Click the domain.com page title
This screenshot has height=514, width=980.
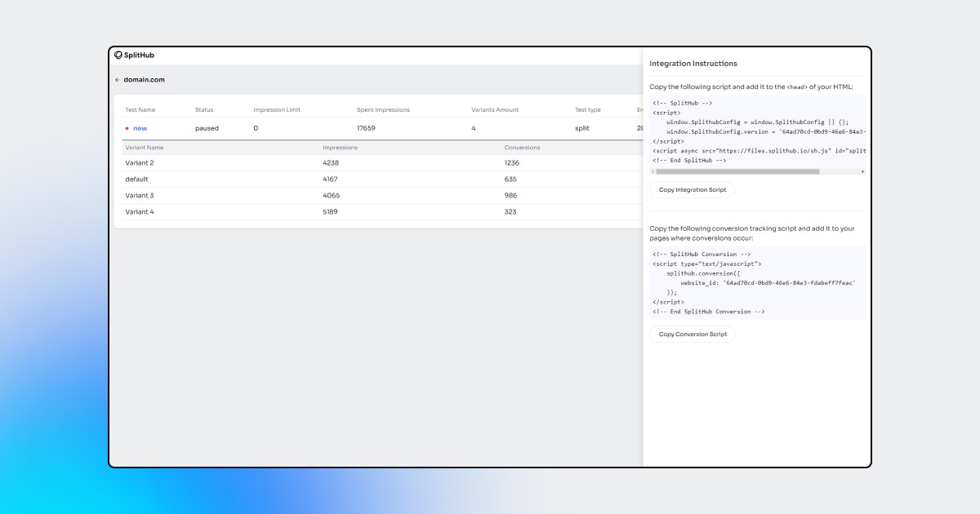pyautogui.click(x=145, y=80)
